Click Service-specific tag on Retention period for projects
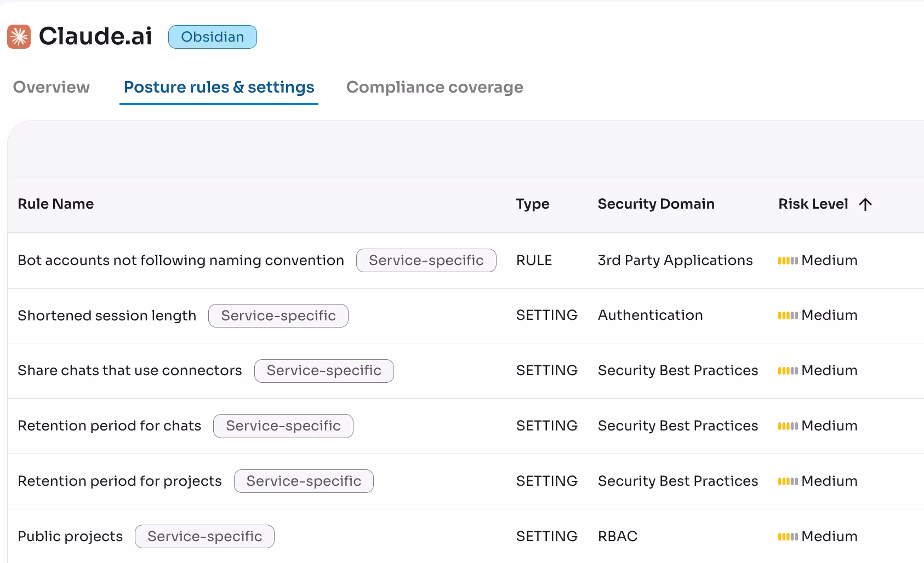Screen dimensions: 924x563 pyautogui.click(x=304, y=481)
